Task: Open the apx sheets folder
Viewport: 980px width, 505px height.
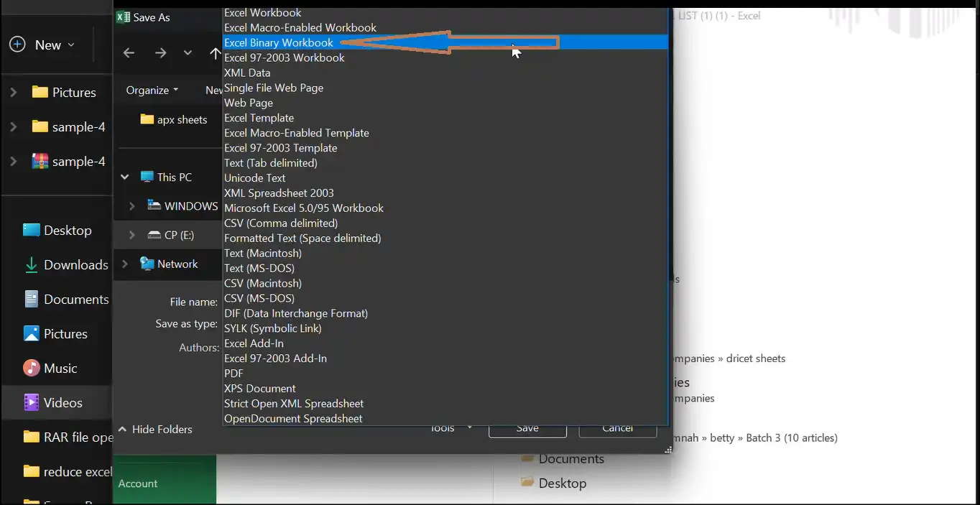Action: 174,120
